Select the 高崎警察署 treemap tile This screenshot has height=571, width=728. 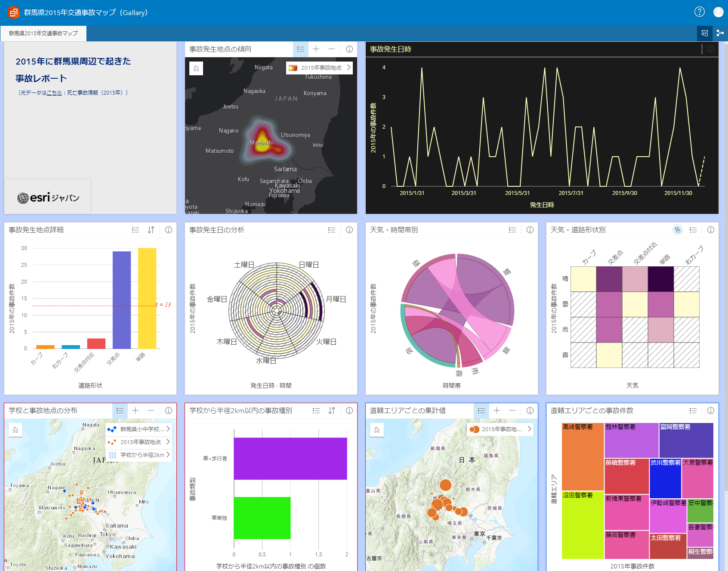(583, 457)
